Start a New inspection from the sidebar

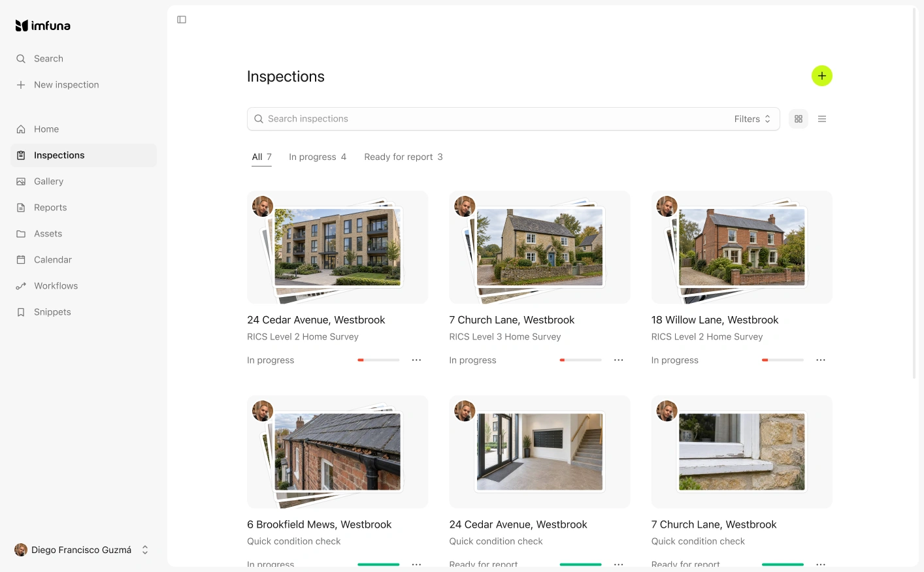(84, 85)
